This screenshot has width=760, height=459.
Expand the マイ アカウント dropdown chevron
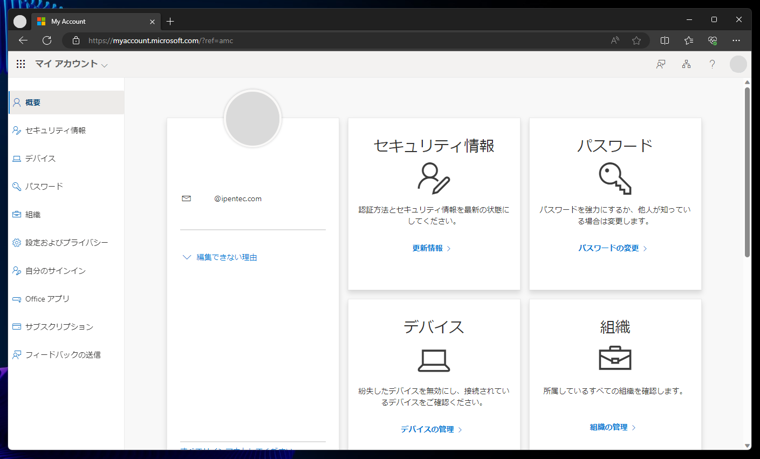click(104, 65)
